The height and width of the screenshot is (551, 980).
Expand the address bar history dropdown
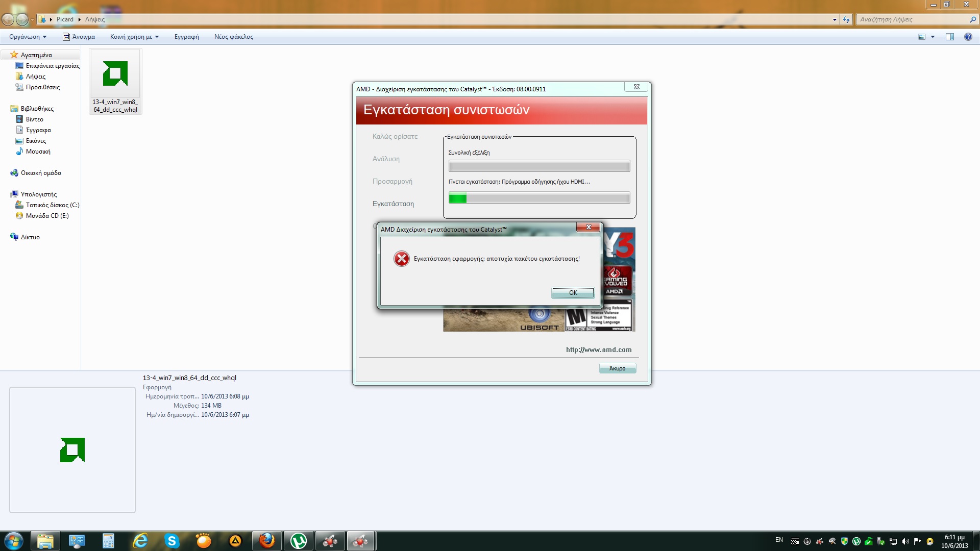[x=835, y=19]
